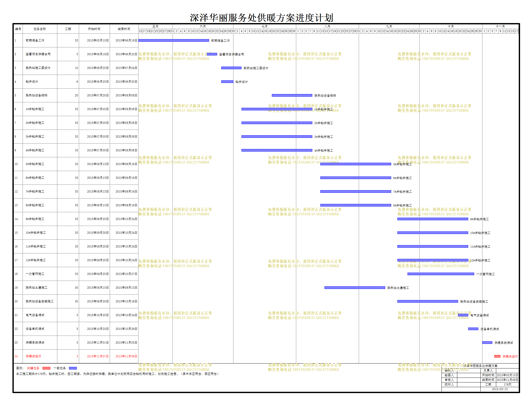The width and height of the screenshot is (532, 405).
Task: Select the blue general task legend swatch
Action: 73,368
